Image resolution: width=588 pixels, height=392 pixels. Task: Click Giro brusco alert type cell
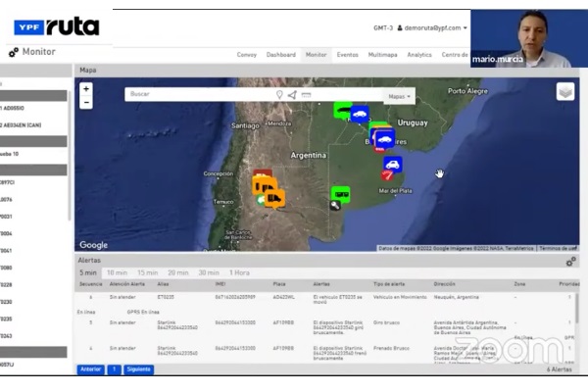tap(387, 322)
